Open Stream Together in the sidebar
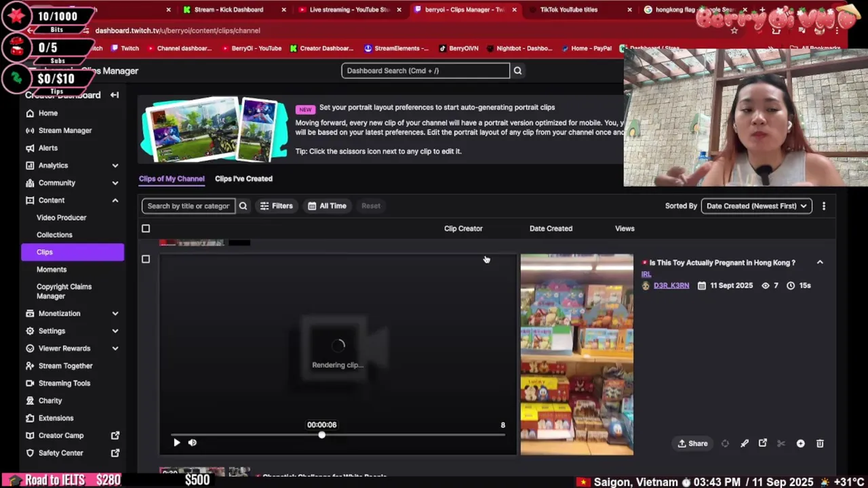Image resolution: width=868 pixels, height=488 pixels. tap(65, 366)
